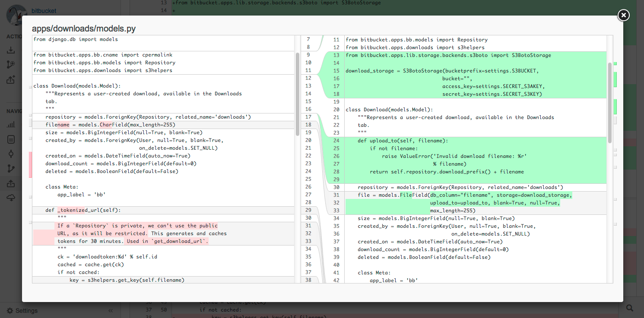Click the 'download_storage = S3BotoStorage' line

point(442,71)
